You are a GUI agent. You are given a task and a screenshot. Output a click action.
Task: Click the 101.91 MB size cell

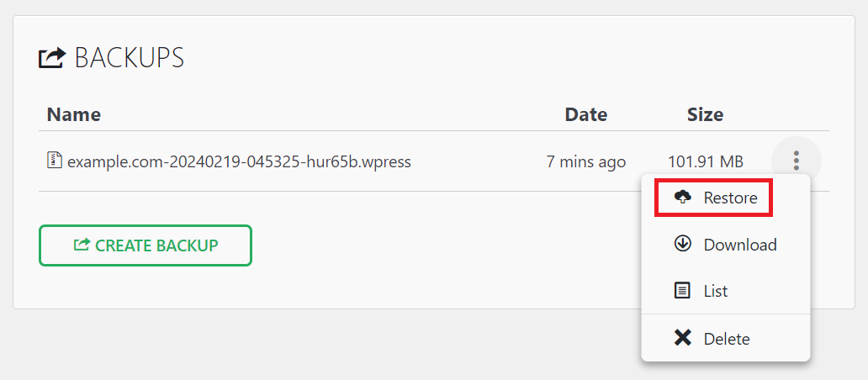click(x=706, y=161)
